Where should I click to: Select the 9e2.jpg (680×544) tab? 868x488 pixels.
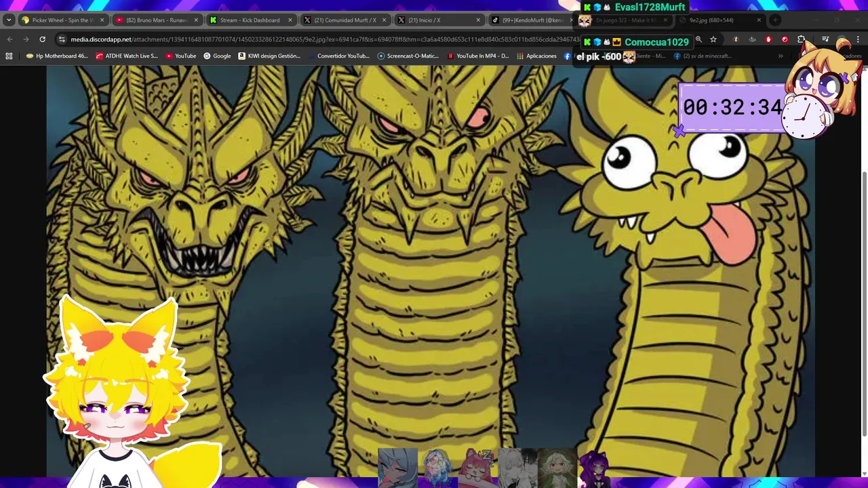720,20
